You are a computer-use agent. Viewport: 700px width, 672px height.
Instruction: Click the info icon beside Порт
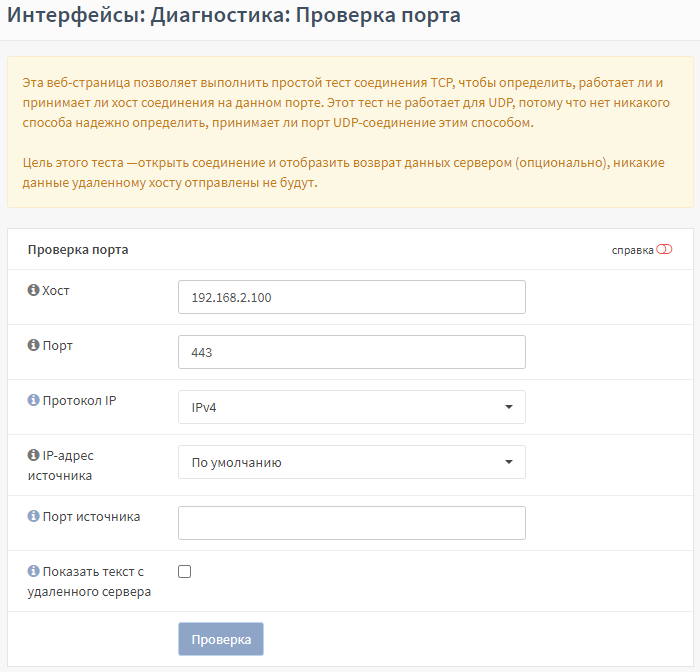[x=33, y=345]
